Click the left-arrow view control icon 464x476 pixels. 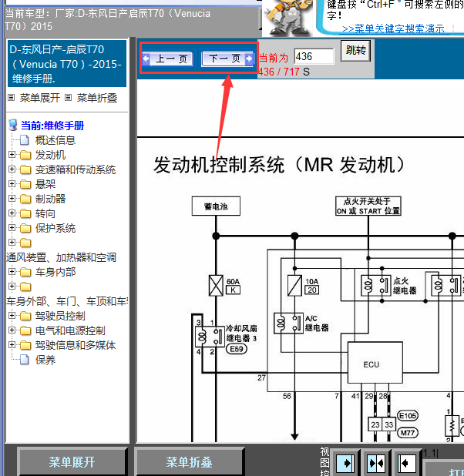coord(407,463)
